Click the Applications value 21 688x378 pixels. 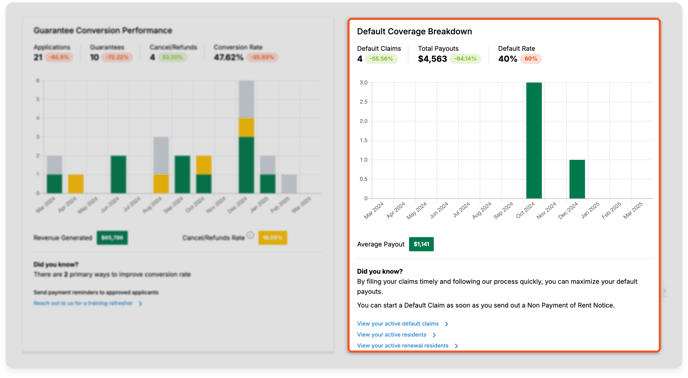38,58
